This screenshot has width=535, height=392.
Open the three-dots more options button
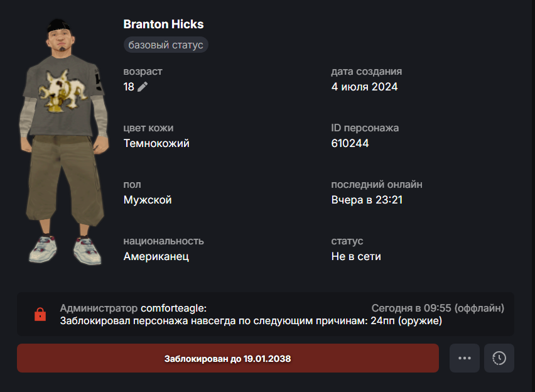pyautogui.click(x=465, y=358)
